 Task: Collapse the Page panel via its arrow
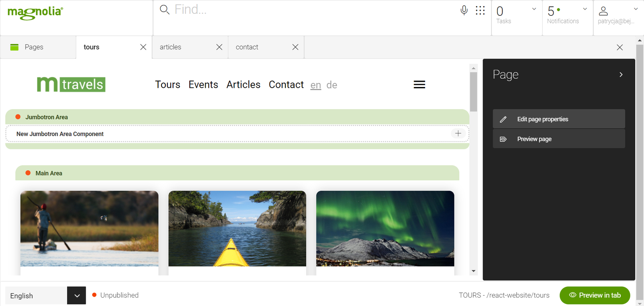click(621, 74)
